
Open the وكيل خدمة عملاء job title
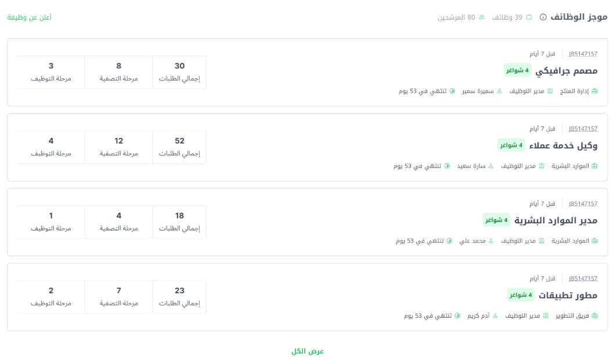click(563, 145)
